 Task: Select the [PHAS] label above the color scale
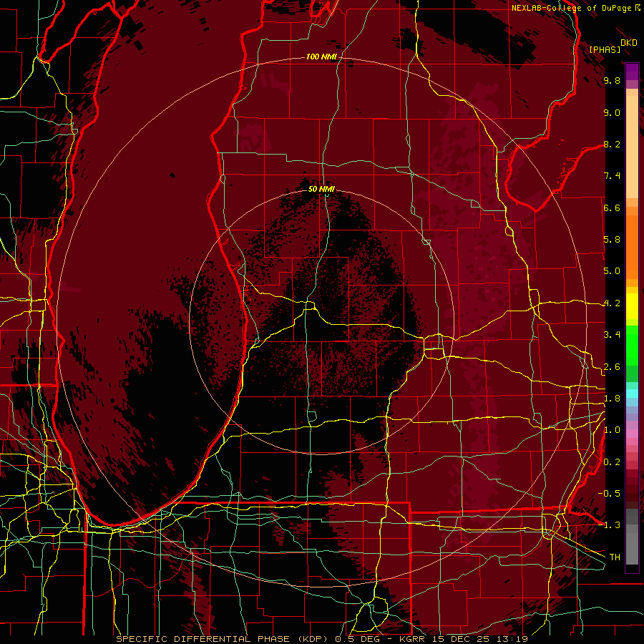[x=605, y=49]
